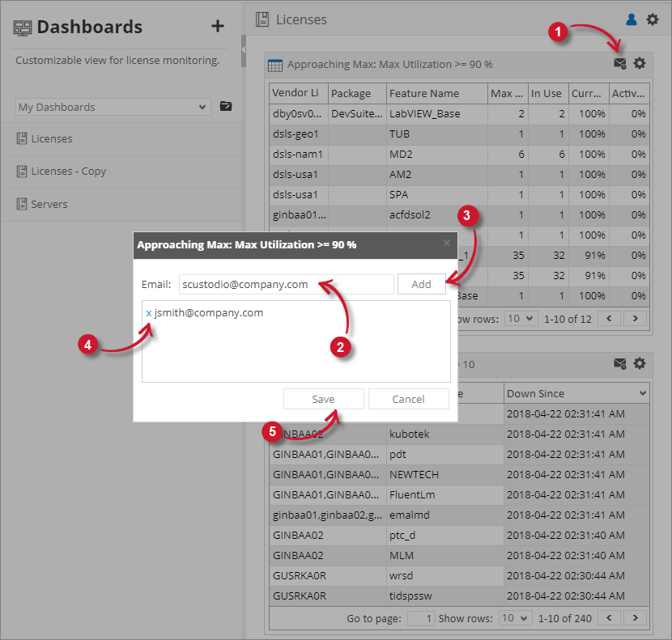
Task: Go to previous page in lower widget
Action: 609,617
